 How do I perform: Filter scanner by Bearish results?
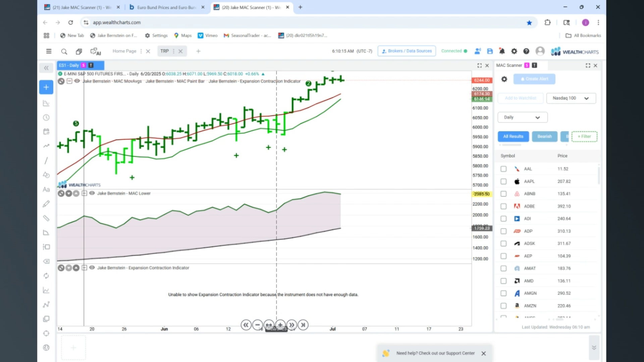click(x=544, y=136)
